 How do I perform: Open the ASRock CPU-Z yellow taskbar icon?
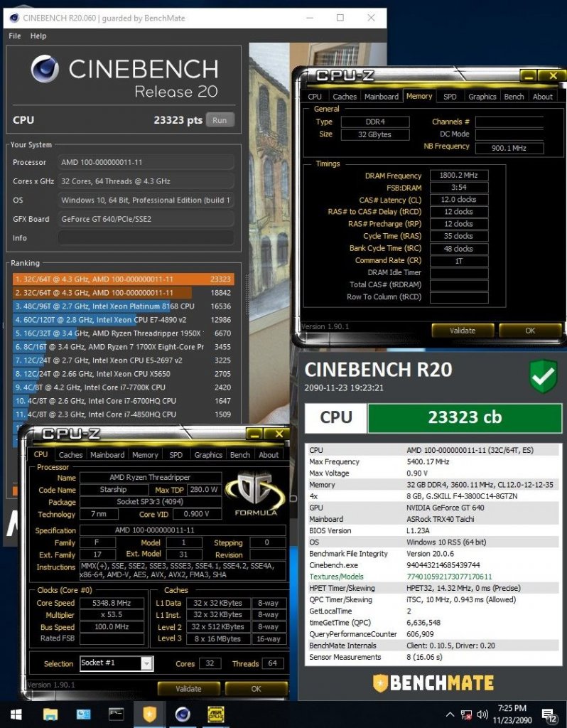click(x=215, y=715)
